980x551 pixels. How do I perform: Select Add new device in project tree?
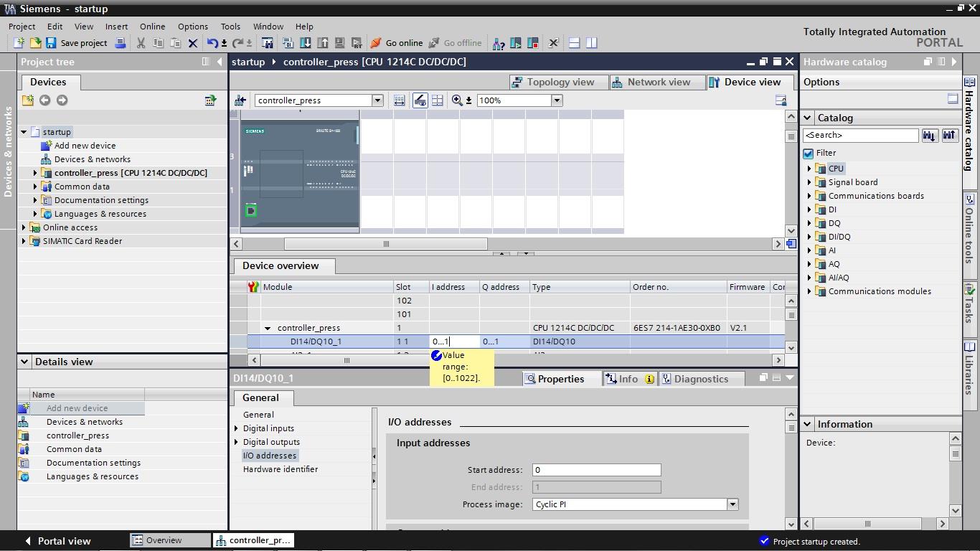[x=85, y=146]
